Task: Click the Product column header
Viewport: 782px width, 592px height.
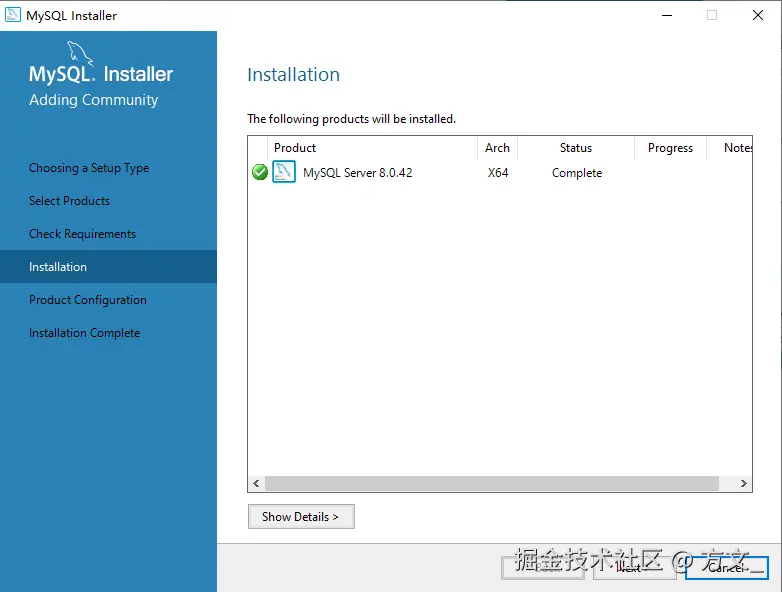Action: click(373, 148)
